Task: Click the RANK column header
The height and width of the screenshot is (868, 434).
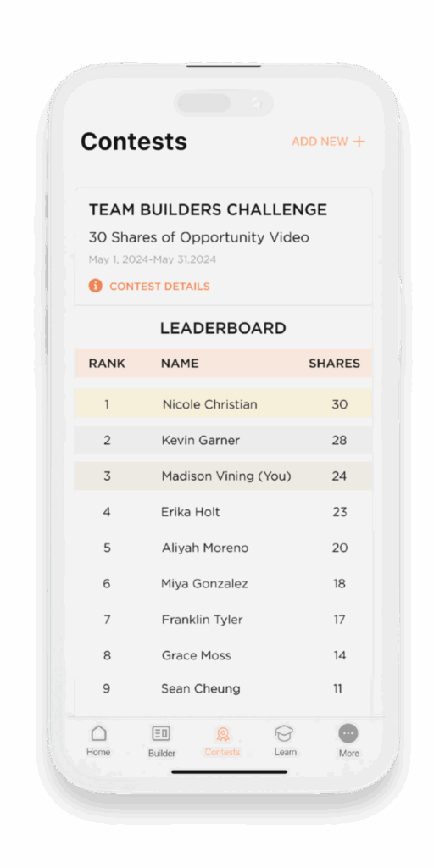Action: 107,364
